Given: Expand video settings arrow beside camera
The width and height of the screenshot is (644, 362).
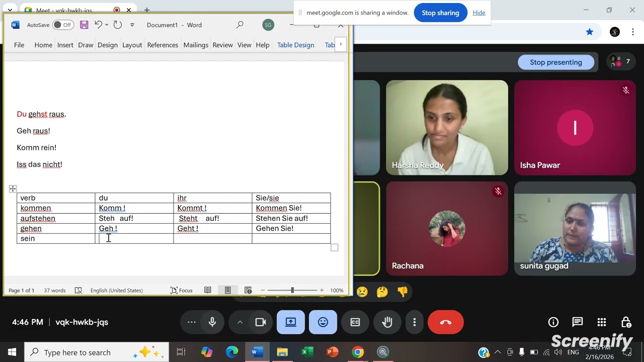Looking at the screenshot, I should point(240,322).
